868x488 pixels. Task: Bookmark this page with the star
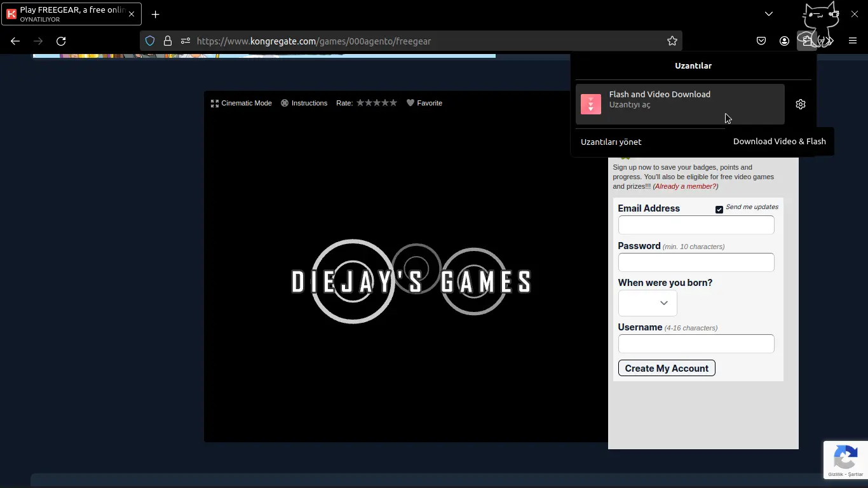click(x=672, y=41)
